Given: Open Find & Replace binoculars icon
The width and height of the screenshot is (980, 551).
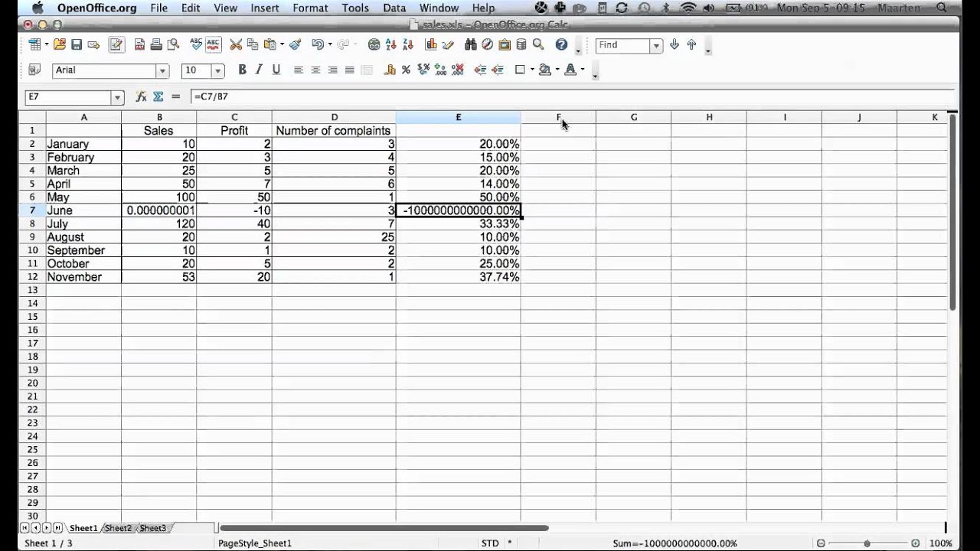Looking at the screenshot, I should coord(471,45).
